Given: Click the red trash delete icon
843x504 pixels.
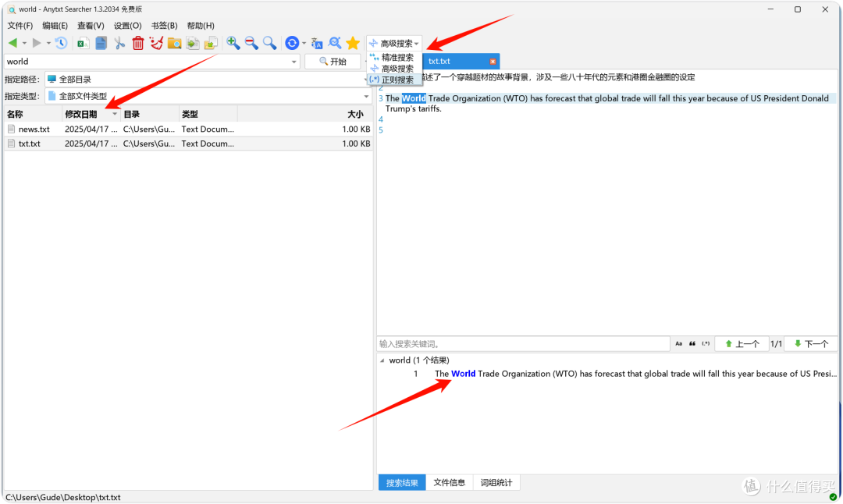Looking at the screenshot, I should coord(138,43).
